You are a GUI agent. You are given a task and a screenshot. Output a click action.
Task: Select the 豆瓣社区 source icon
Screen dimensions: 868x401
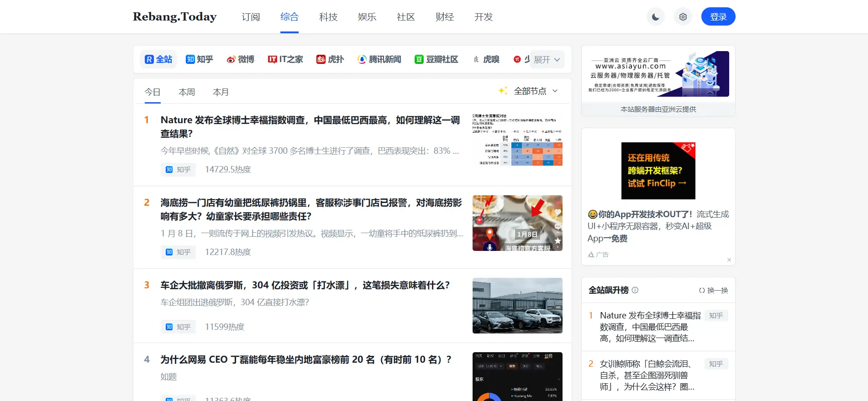click(437, 59)
